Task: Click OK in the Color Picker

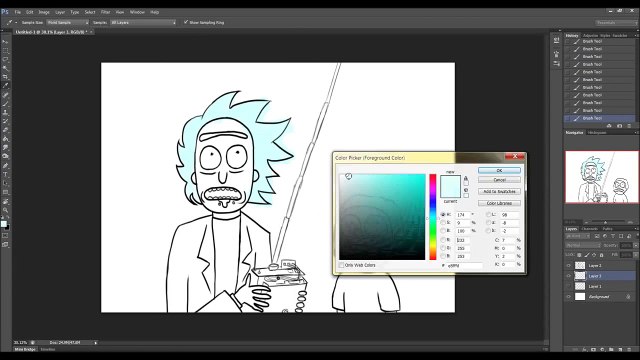Action: click(x=499, y=170)
